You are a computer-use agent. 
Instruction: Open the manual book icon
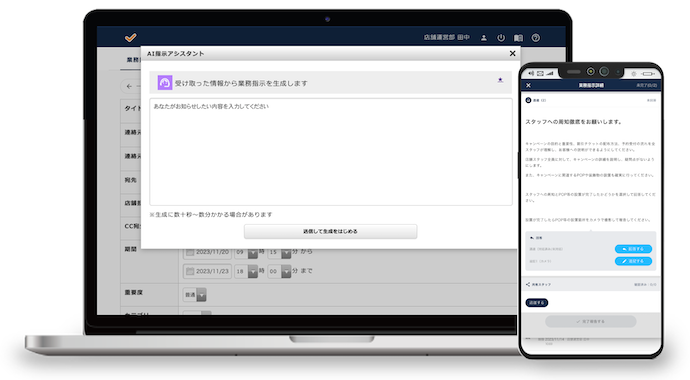pyautogui.click(x=518, y=38)
